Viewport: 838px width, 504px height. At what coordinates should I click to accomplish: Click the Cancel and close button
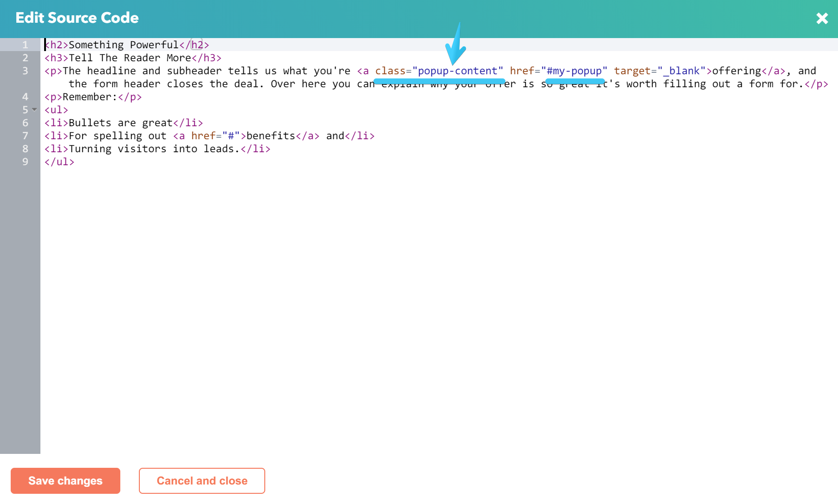coord(202,481)
